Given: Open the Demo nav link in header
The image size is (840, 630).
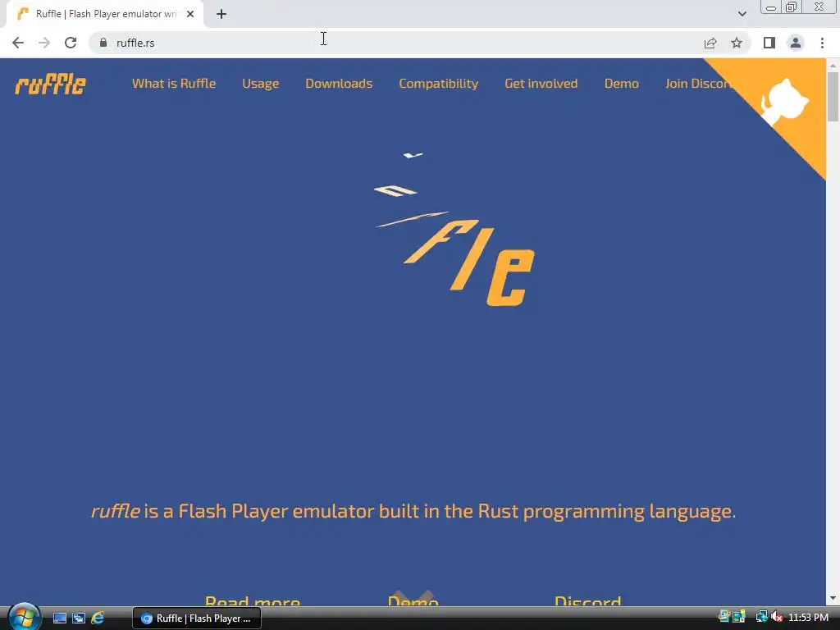Looking at the screenshot, I should 622,84.
